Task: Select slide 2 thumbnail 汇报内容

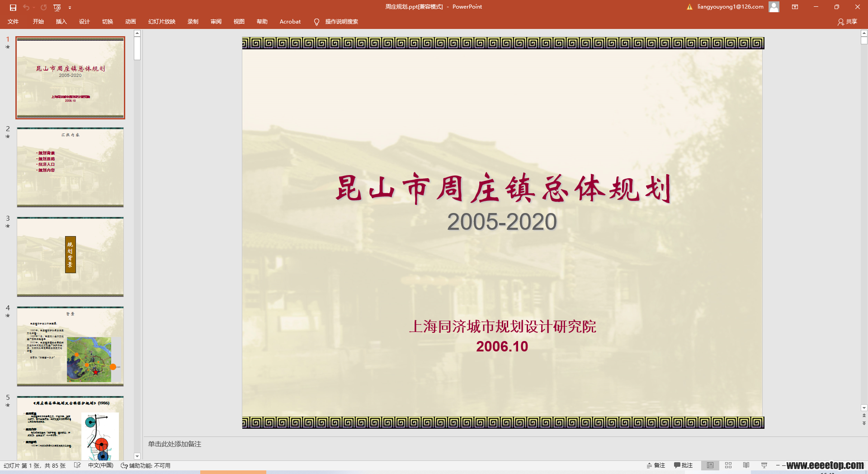Action: tap(70, 167)
